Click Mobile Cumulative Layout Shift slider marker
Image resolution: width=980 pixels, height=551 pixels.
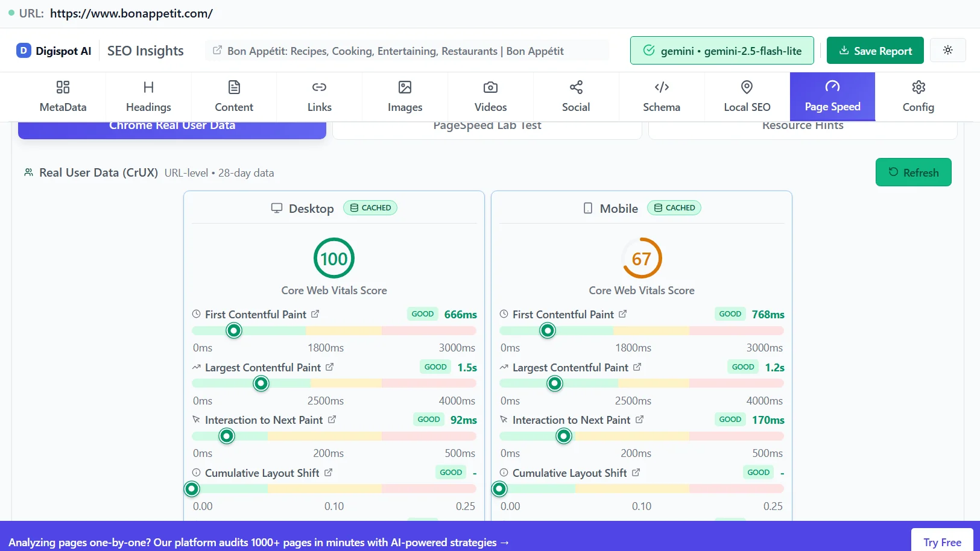(x=499, y=489)
